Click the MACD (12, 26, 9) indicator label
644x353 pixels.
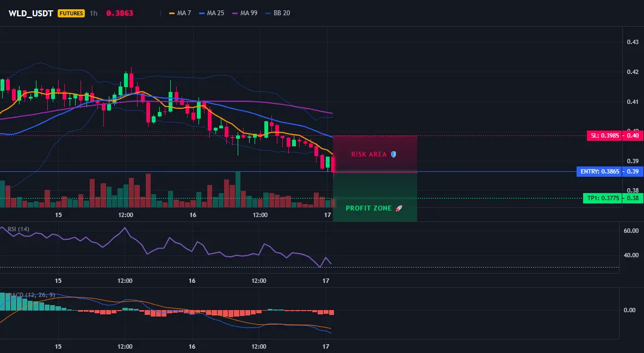pyautogui.click(x=31, y=295)
